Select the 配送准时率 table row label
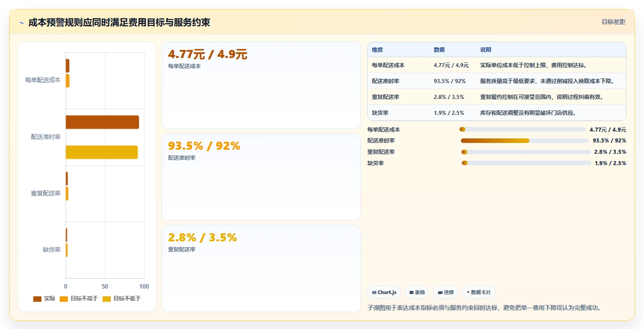The image size is (644, 329). 385,81
